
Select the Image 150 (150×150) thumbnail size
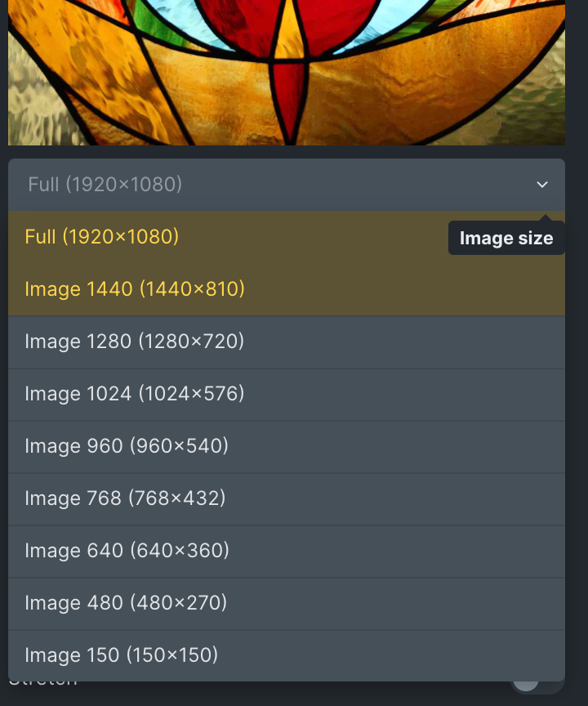(x=287, y=655)
